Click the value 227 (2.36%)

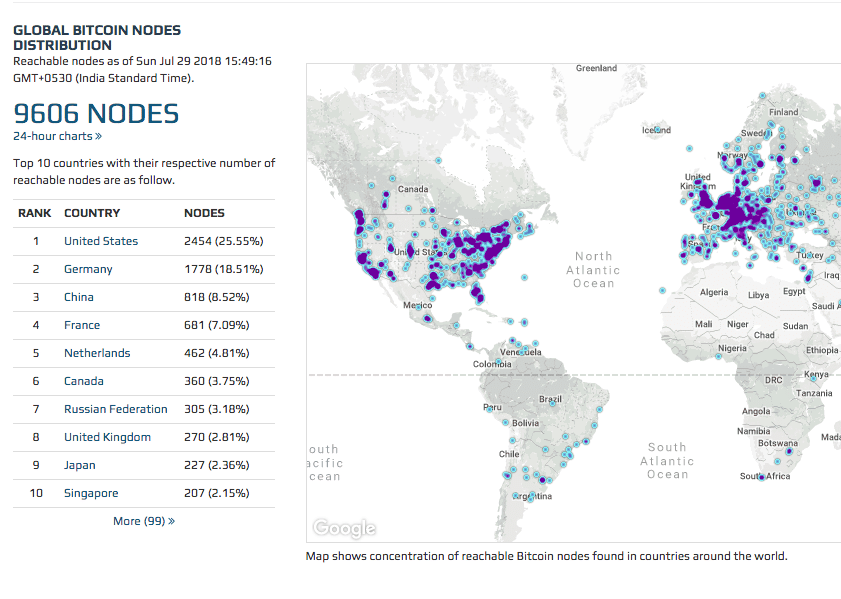[217, 465]
